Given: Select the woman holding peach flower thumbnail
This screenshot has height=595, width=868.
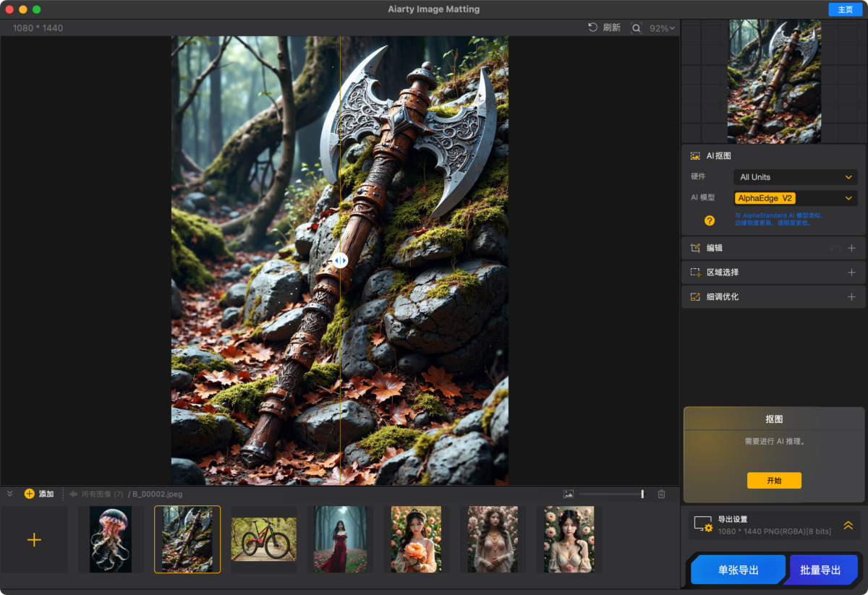Looking at the screenshot, I should [417, 539].
